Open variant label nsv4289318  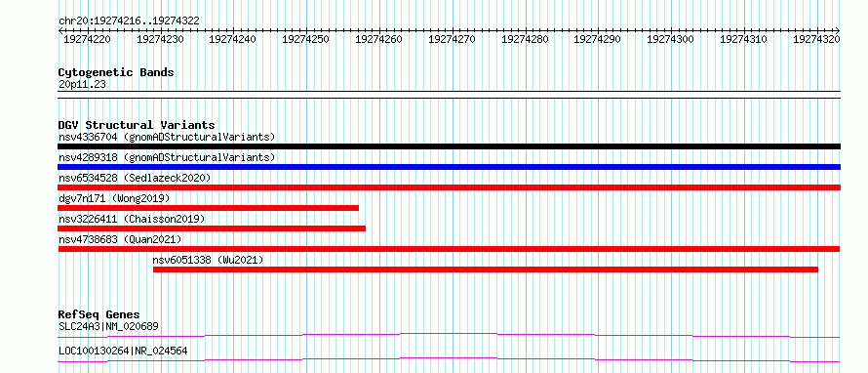coord(167,157)
